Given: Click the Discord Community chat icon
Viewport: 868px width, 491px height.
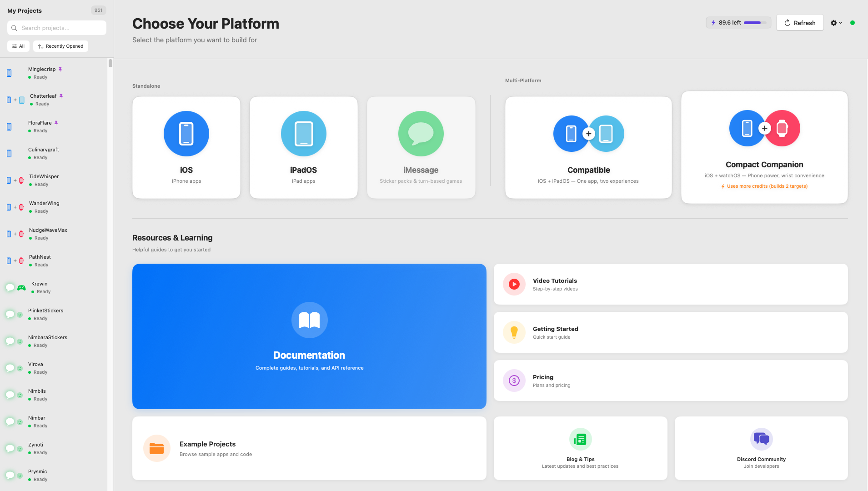Looking at the screenshot, I should (761, 438).
